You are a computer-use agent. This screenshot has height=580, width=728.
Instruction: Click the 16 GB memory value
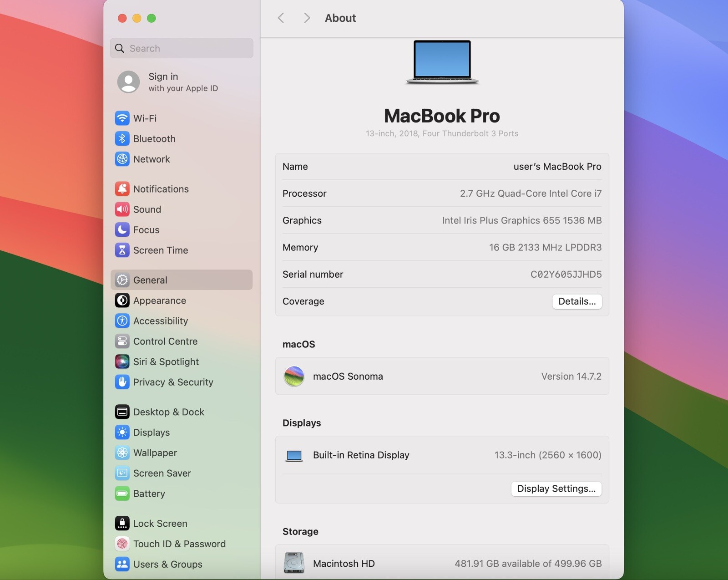545,247
